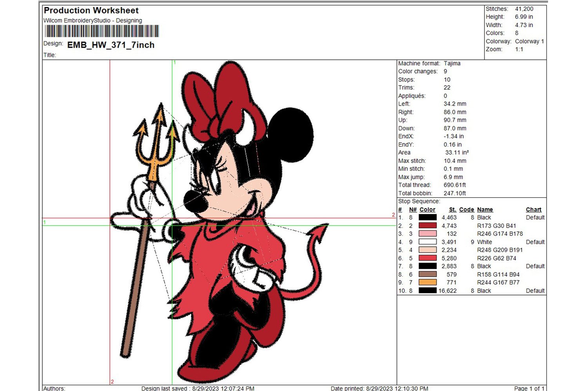This screenshot has width=588, height=391.
Task: Click the "White" thread name
Action: [485, 242]
